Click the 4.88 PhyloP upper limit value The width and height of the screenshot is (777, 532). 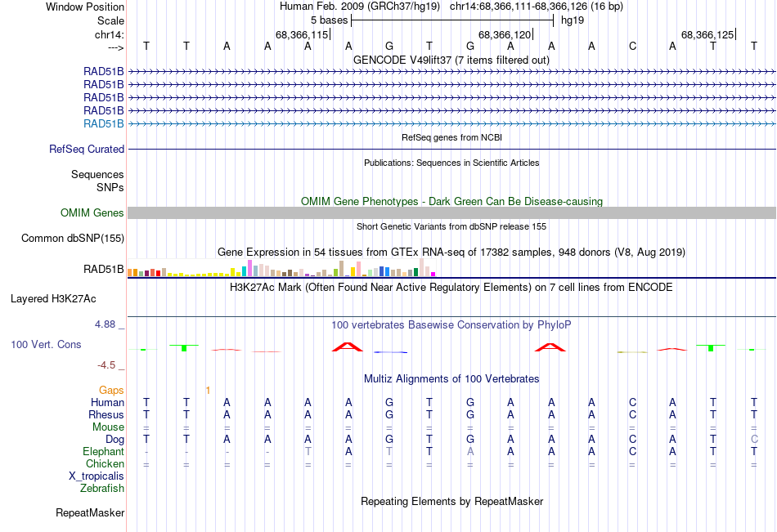coord(105,324)
